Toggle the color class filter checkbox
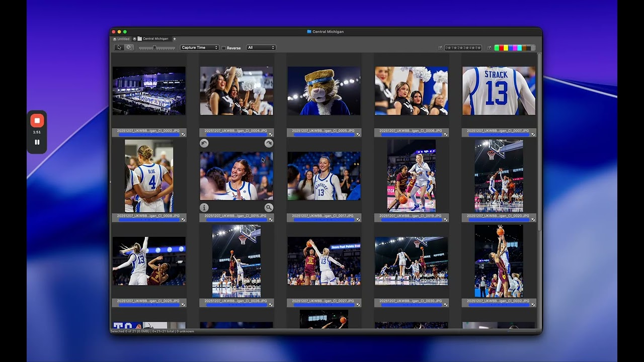The width and height of the screenshot is (644, 362). tap(489, 48)
